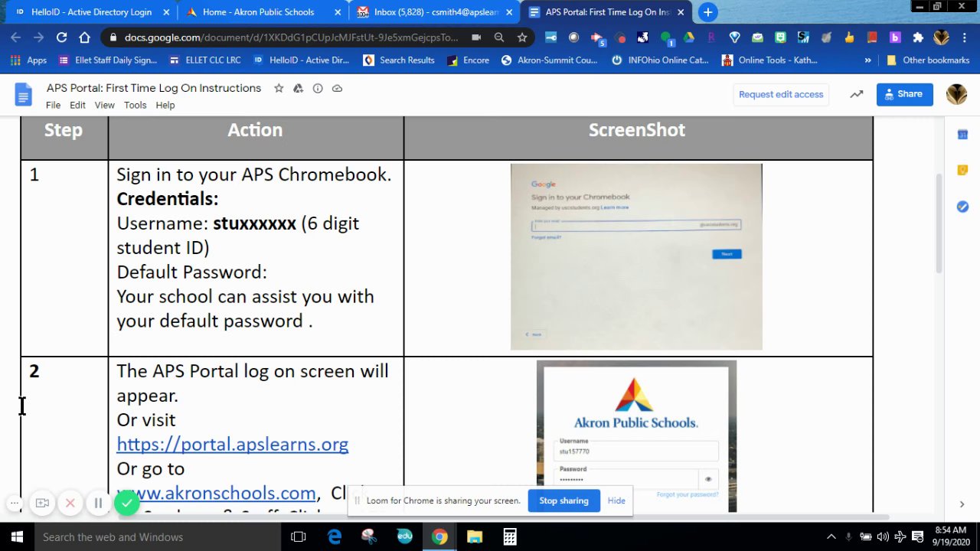Star the document next to its title
The height and width of the screenshot is (551, 980).
coord(279,88)
